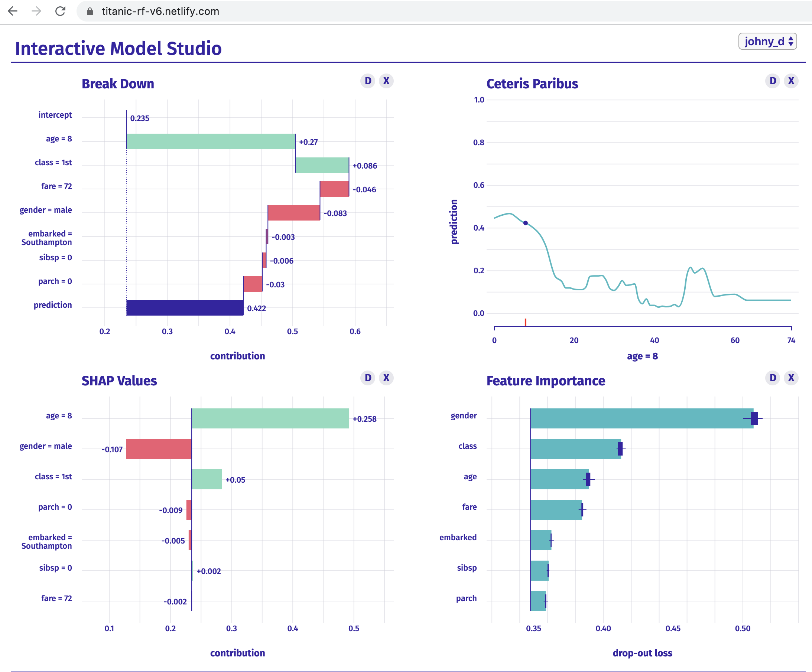This screenshot has width=812, height=672.
Task: Click the dark blue prediction bar
Action: pos(185,307)
